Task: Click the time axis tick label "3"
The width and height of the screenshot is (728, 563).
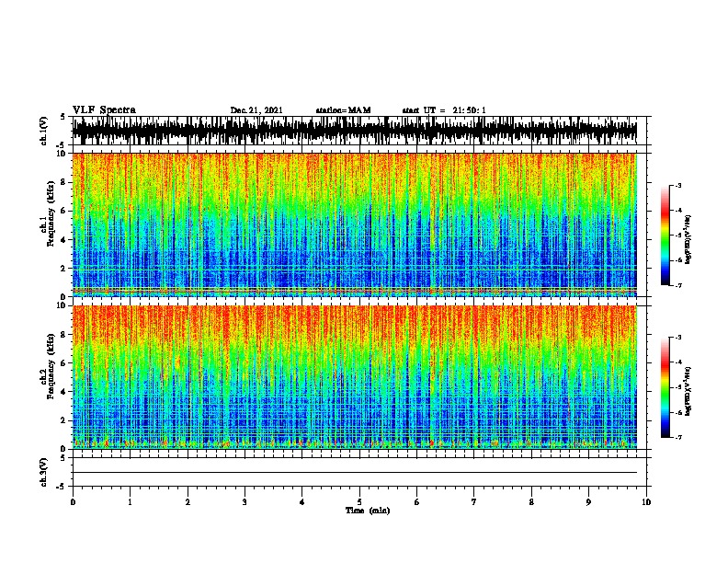Action: pos(245,502)
